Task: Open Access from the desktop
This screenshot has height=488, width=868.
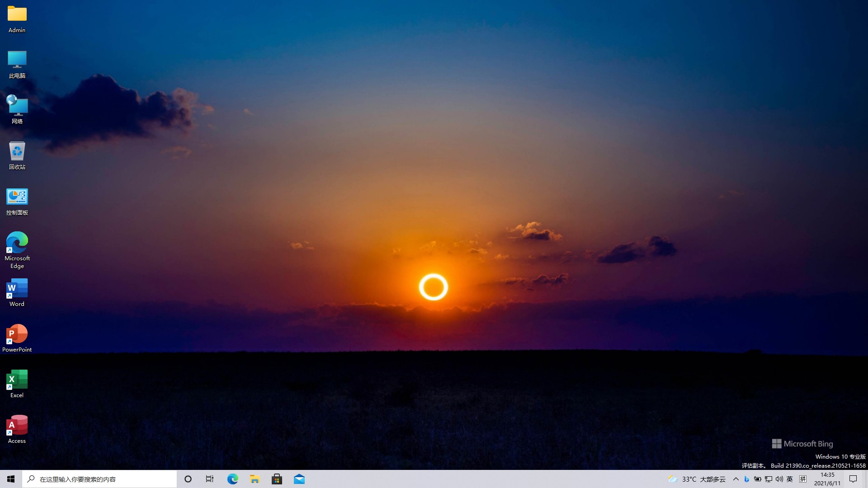Action: click(17, 425)
